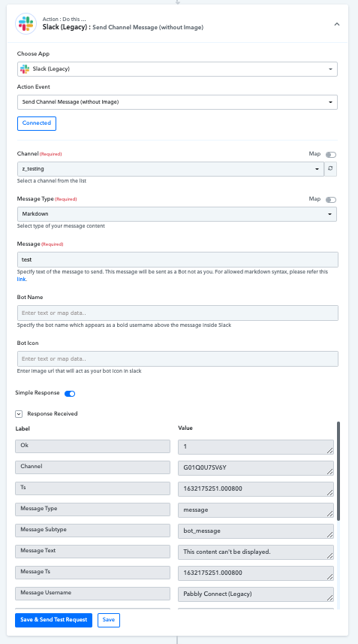
Task: Collapse the Response Received section
Action: pyautogui.click(x=19, y=414)
